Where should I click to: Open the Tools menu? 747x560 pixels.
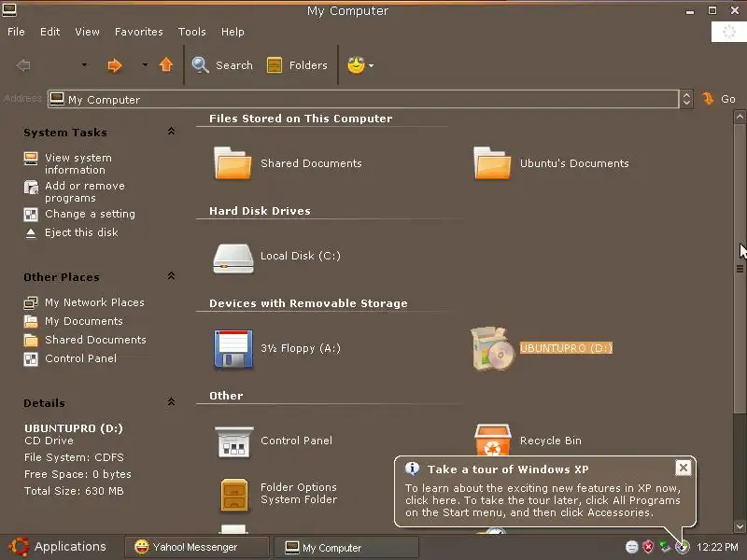pyautogui.click(x=192, y=32)
